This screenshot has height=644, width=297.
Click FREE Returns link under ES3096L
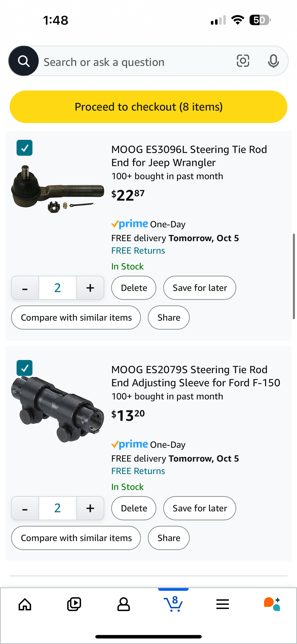tap(138, 251)
